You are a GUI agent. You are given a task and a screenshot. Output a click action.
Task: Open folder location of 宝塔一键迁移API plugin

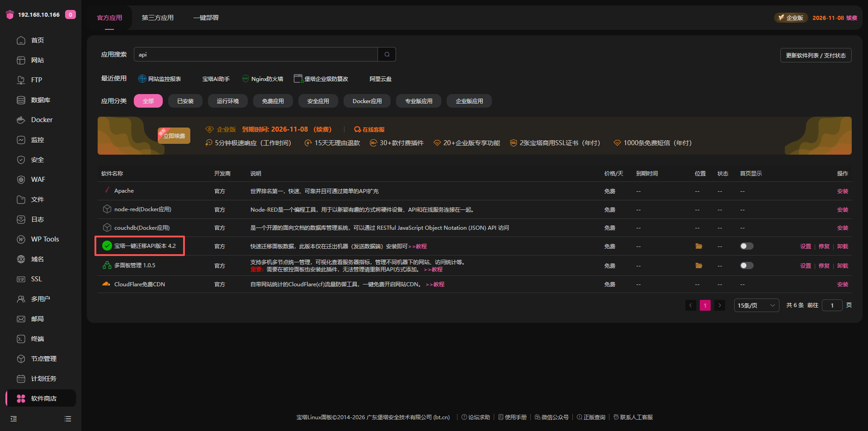pos(698,246)
